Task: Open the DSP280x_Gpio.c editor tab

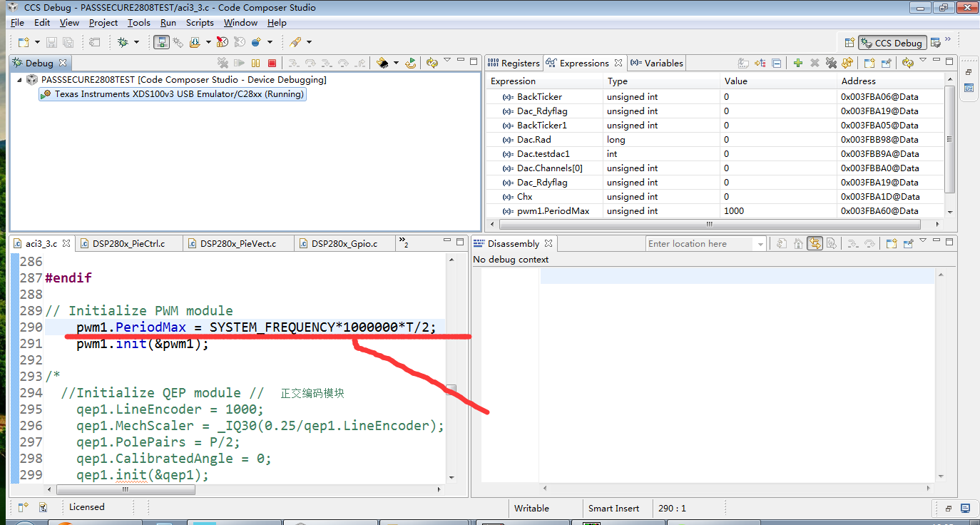Action: (x=344, y=243)
